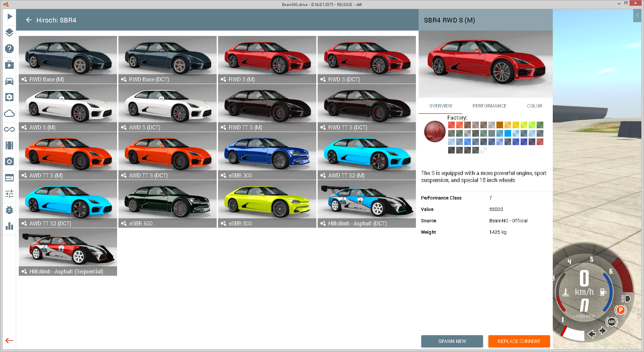Select the RWD Base (DCT) configuration
Screen dimensions: 644x352
pos(167,60)
